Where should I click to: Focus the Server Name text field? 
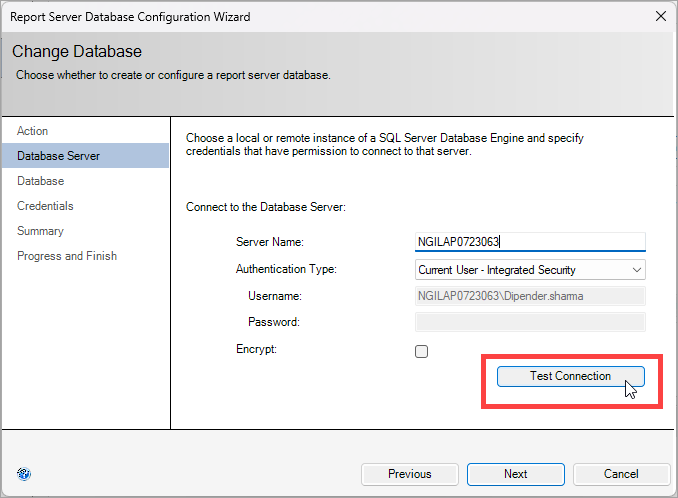[530, 242]
